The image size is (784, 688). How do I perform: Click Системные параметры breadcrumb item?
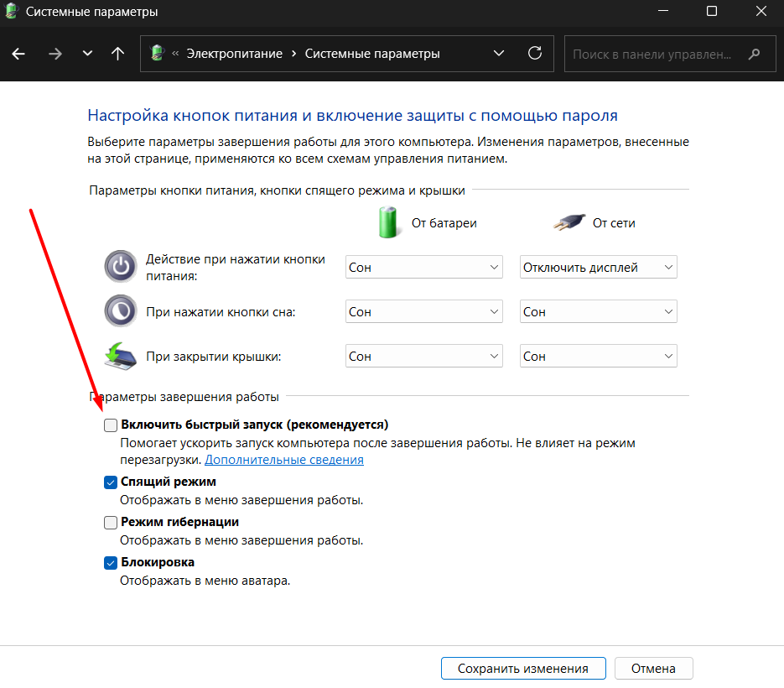371,54
